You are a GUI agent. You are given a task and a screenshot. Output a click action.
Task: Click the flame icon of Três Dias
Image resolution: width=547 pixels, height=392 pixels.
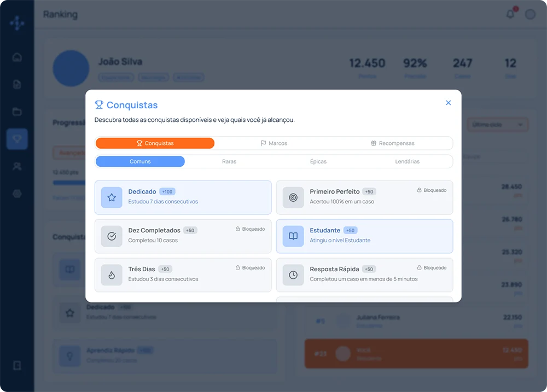point(112,275)
